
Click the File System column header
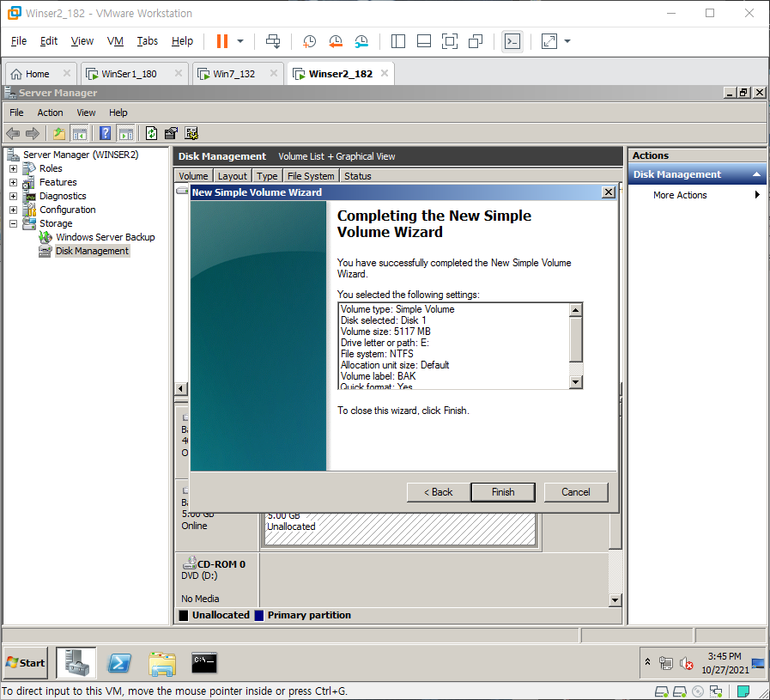[x=311, y=176]
